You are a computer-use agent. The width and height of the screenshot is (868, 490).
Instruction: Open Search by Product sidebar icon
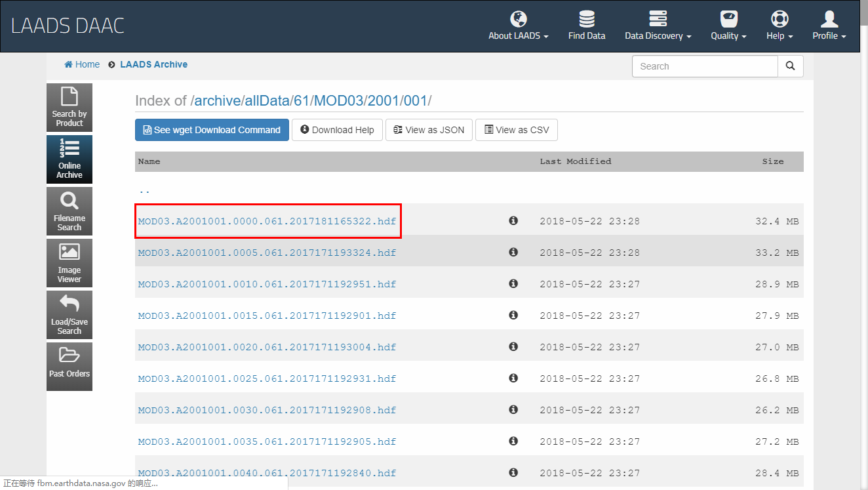(69, 108)
